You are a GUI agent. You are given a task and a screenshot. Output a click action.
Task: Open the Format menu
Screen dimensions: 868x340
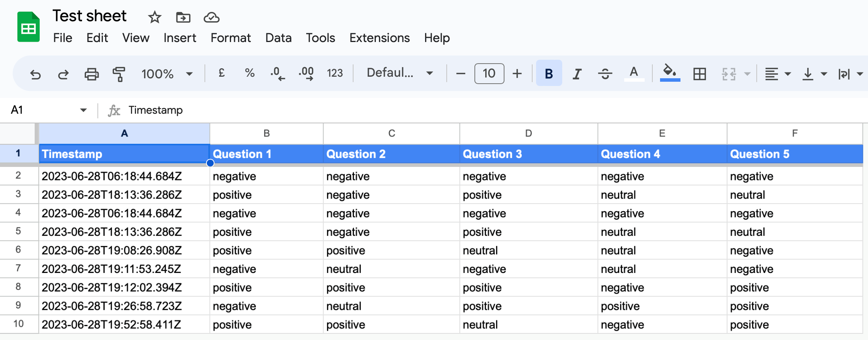pos(231,38)
